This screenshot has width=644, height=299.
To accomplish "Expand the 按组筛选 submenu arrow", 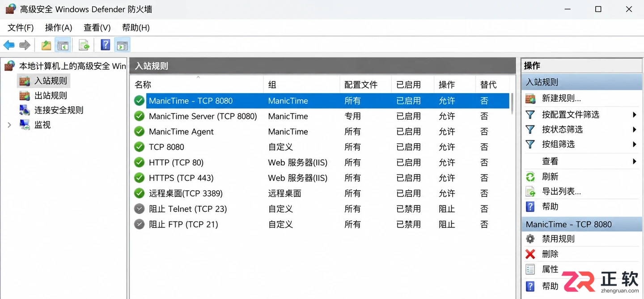I will (x=635, y=144).
